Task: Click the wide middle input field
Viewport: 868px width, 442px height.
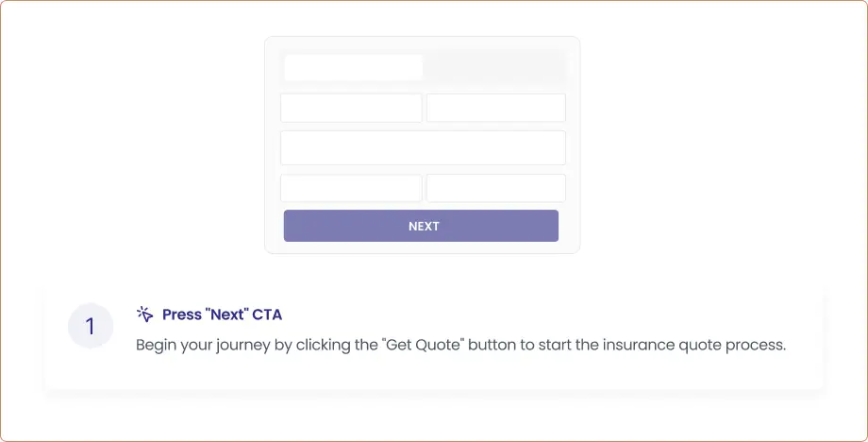Action: [x=423, y=148]
